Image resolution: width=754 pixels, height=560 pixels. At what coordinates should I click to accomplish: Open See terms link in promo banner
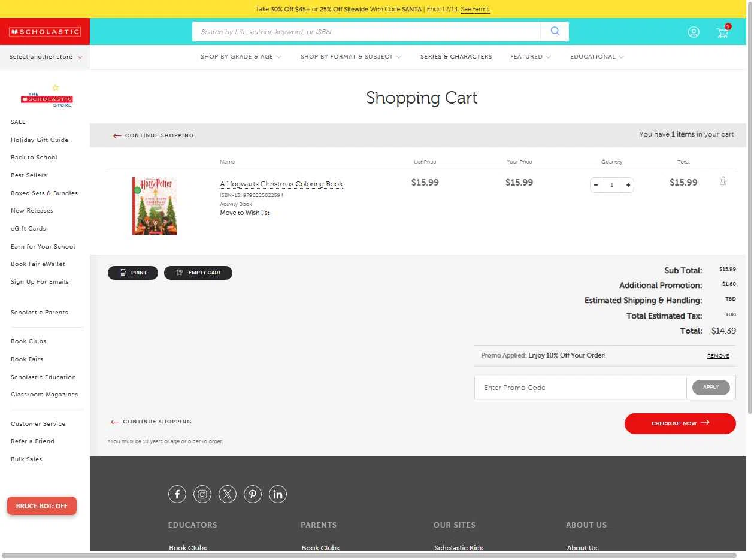tap(476, 9)
